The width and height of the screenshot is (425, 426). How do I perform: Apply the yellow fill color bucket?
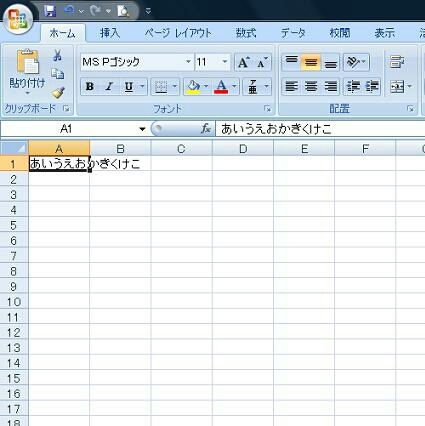coord(193,87)
